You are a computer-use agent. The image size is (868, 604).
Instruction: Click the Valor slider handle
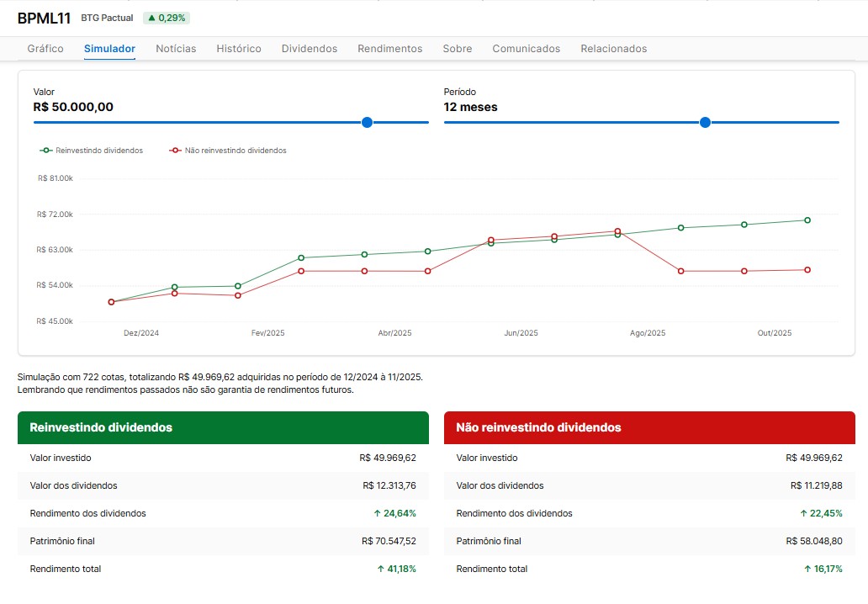pos(367,123)
